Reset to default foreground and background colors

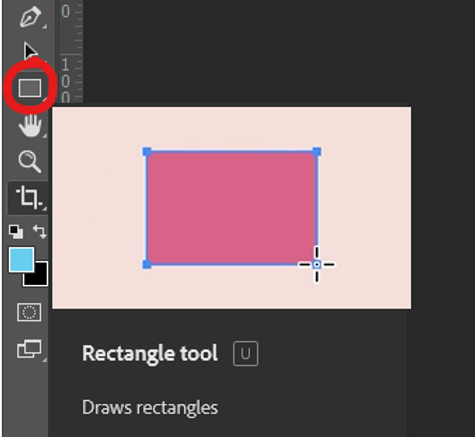coord(16,232)
